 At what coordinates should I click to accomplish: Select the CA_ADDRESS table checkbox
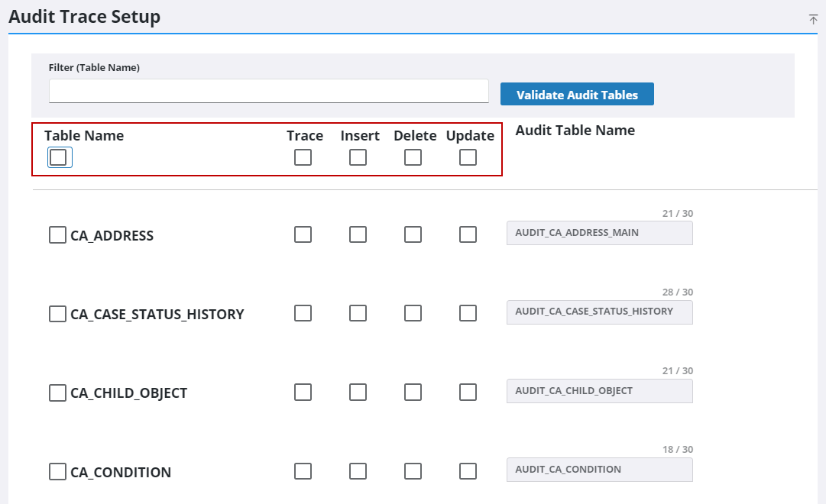point(57,234)
